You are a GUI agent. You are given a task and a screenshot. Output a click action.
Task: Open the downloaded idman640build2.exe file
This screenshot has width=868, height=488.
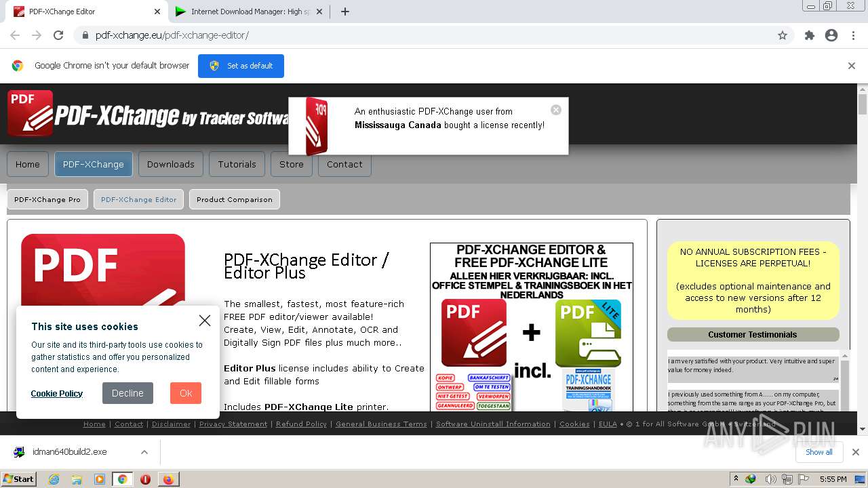point(69,452)
